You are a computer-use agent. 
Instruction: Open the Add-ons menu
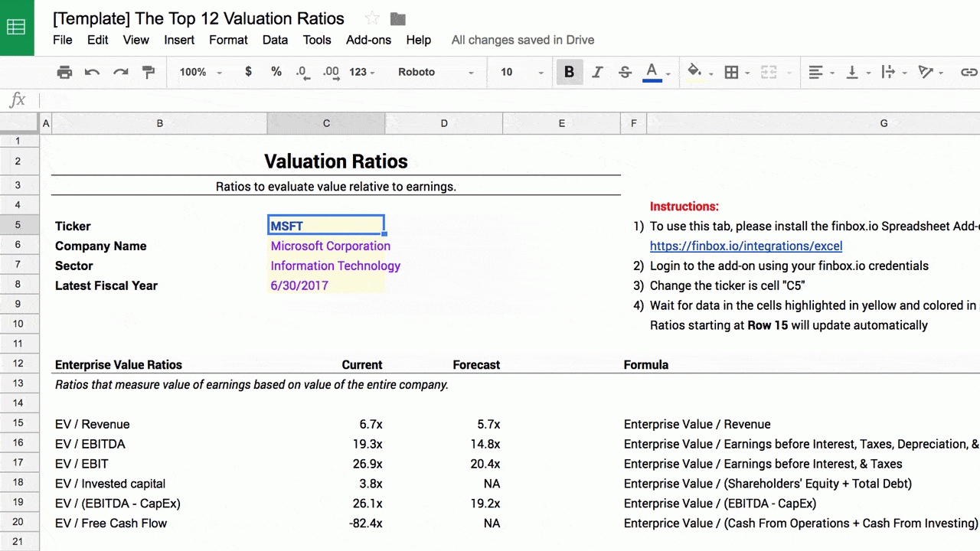[x=368, y=40]
